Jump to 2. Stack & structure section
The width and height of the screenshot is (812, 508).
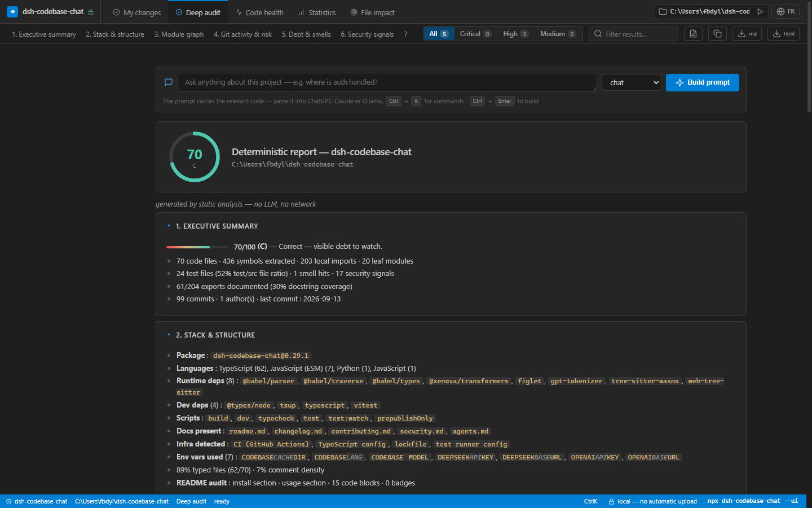click(x=115, y=34)
